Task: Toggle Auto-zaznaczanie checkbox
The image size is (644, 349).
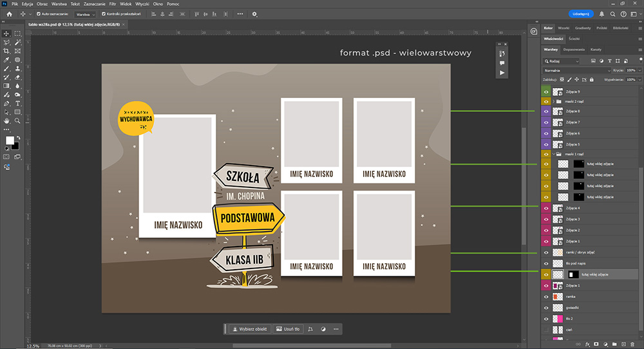Action: [39, 14]
